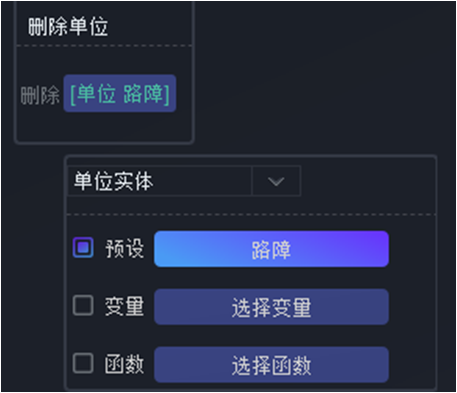Click the 选择函数 button
Image resolution: width=457 pixels, height=393 pixels.
(271, 364)
